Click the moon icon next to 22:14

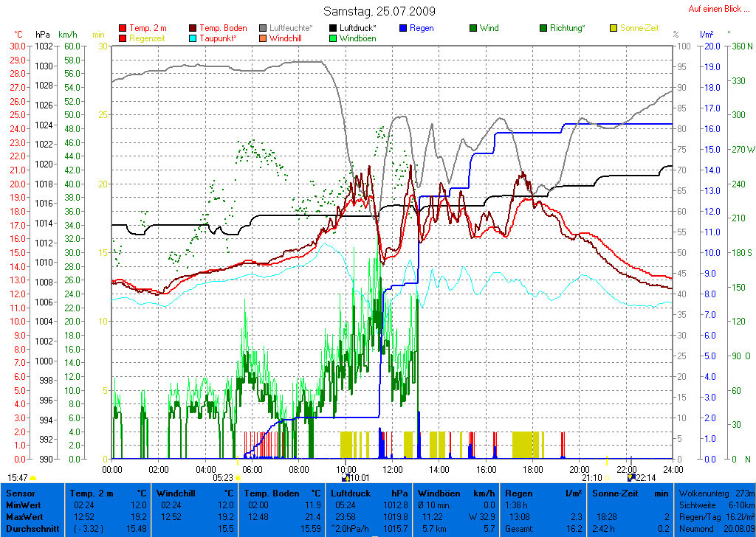pos(631,478)
